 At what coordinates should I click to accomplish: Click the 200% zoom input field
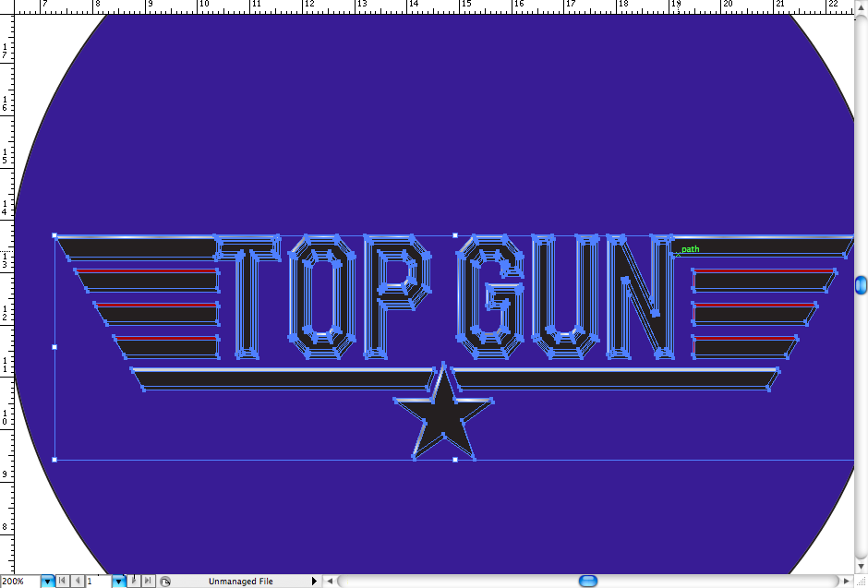(x=19, y=582)
